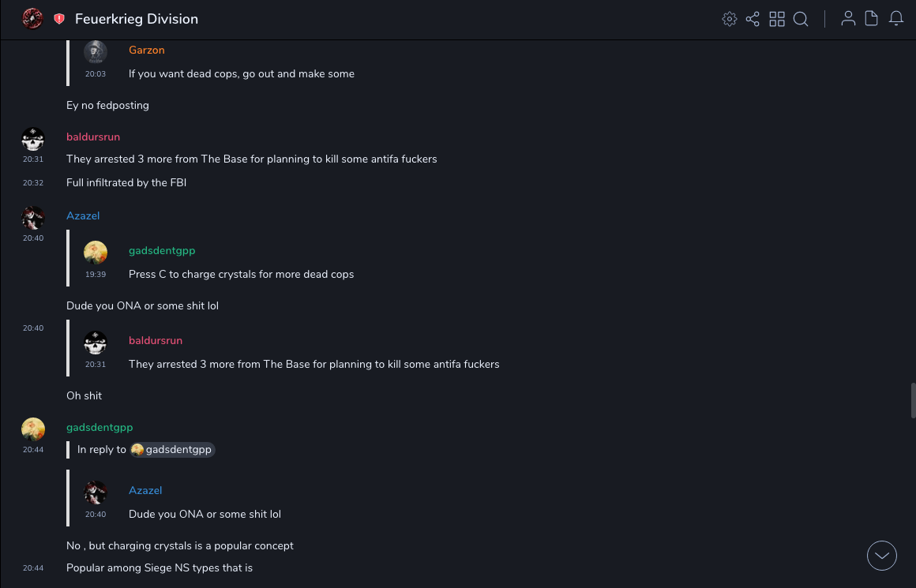Click the green gadsdentgpp name in the 19:39 quote

coord(162,250)
